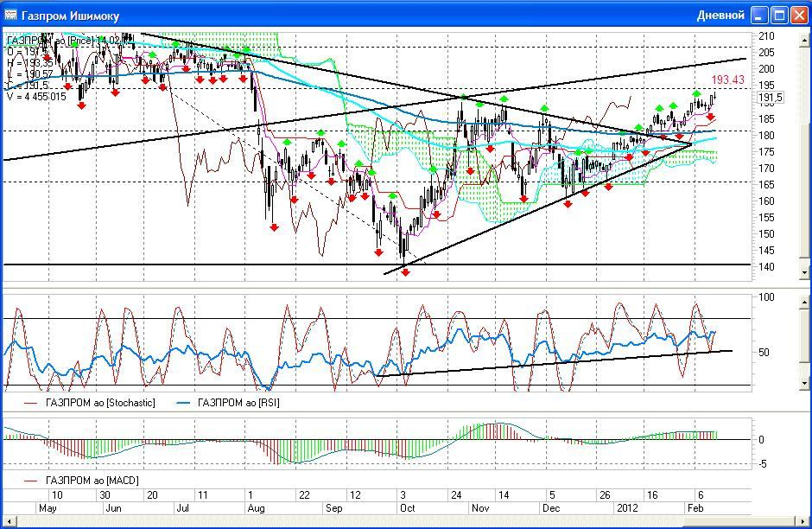Click the Stochastic/RSI pane scroll-up arrow

point(804,301)
